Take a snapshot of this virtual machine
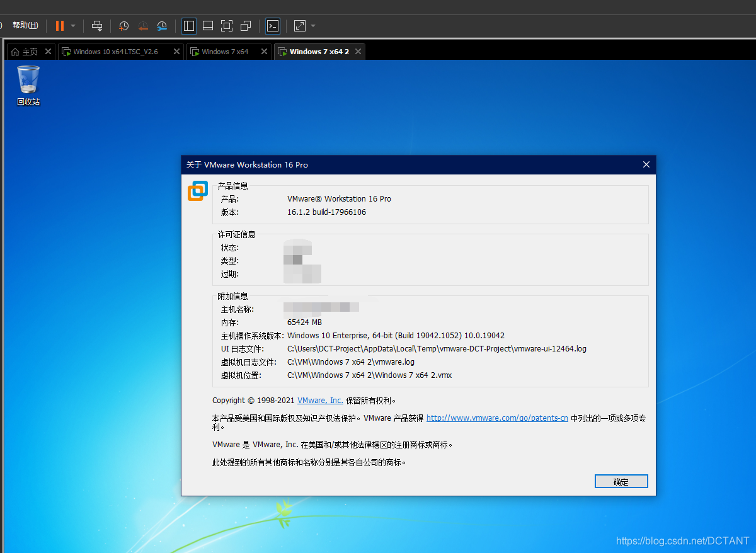756x553 pixels. click(123, 26)
